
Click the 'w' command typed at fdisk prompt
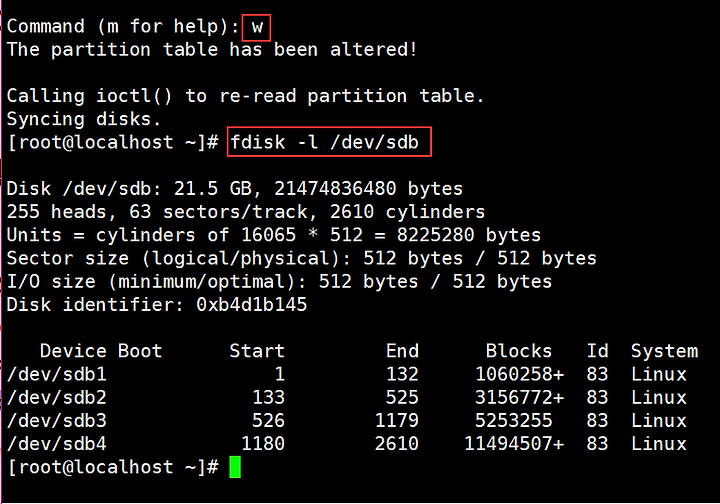[257, 27]
